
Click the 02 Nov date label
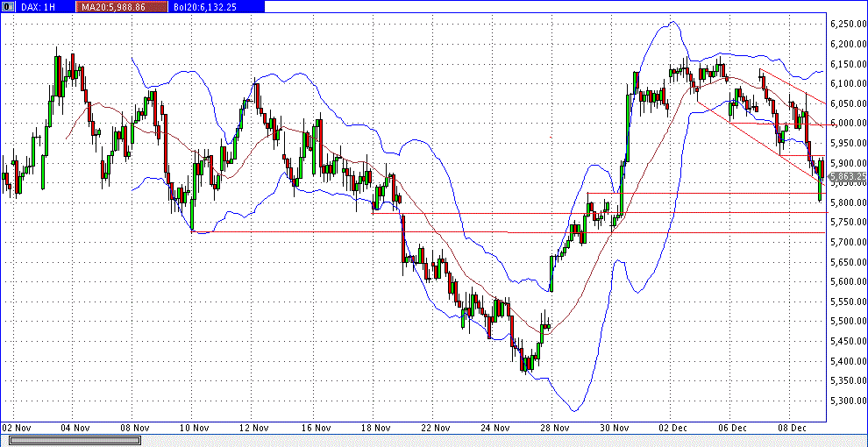(x=18, y=428)
